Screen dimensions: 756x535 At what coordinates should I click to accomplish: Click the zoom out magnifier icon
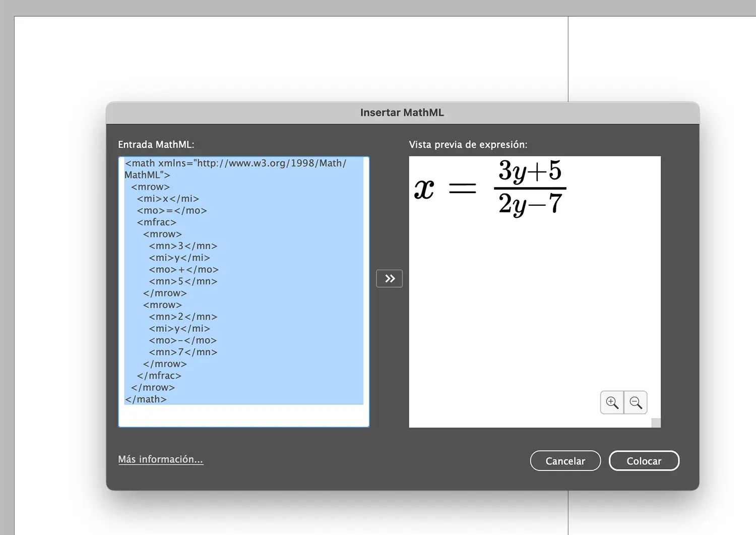[636, 402]
